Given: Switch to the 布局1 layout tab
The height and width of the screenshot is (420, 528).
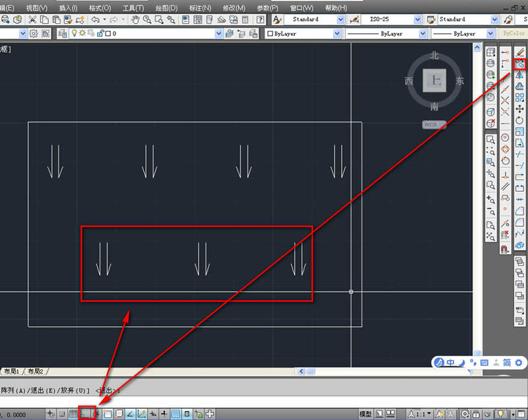Looking at the screenshot, I should [11, 372].
